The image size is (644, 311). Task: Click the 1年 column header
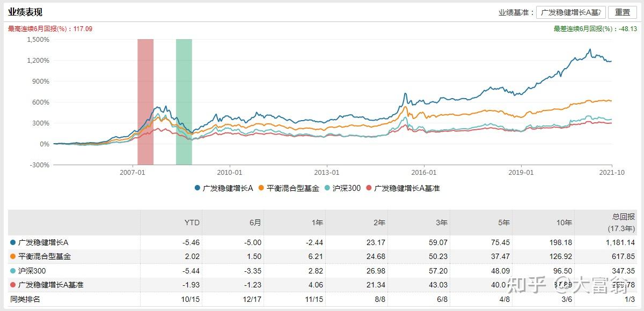pos(317,223)
